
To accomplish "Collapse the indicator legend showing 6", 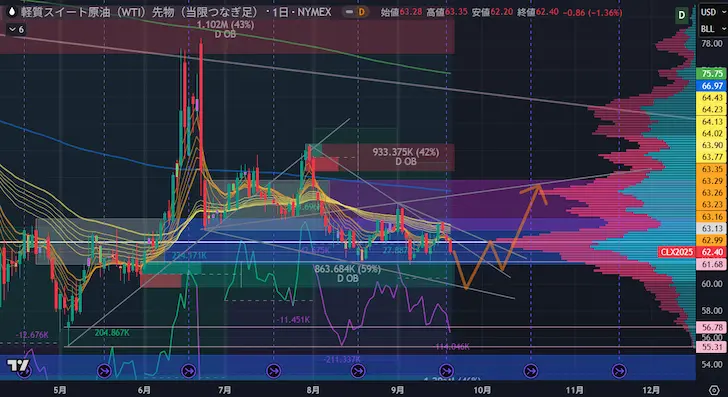I will coord(16,30).
